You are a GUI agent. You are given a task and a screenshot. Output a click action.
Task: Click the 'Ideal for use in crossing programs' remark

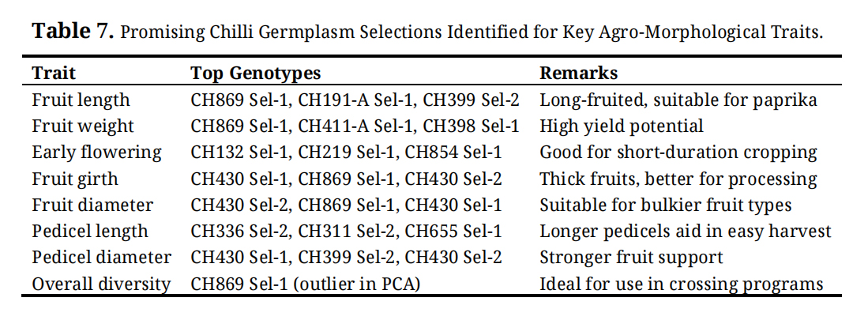pos(681,284)
